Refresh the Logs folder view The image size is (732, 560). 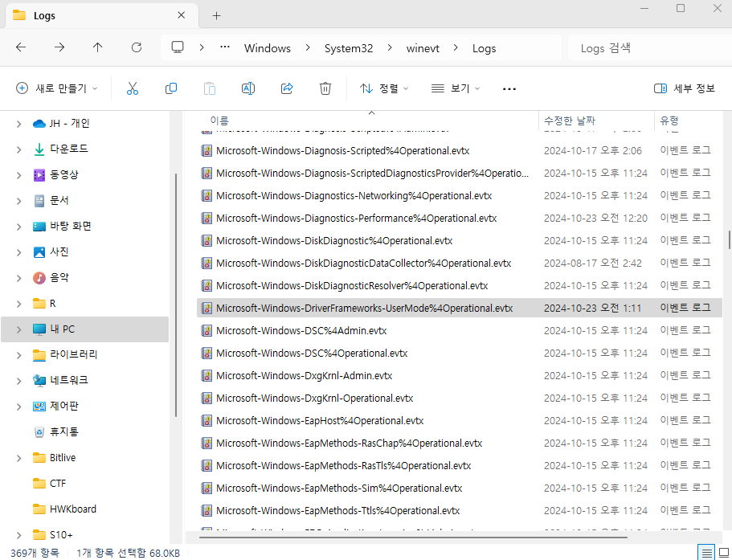pyautogui.click(x=137, y=47)
